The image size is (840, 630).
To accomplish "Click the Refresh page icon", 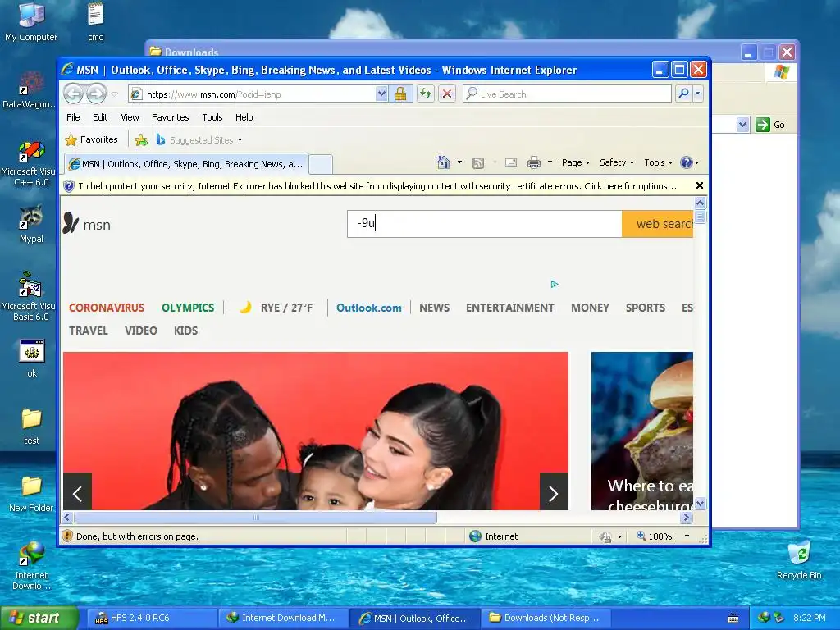I will pyautogui.click(x=426, y=94).
